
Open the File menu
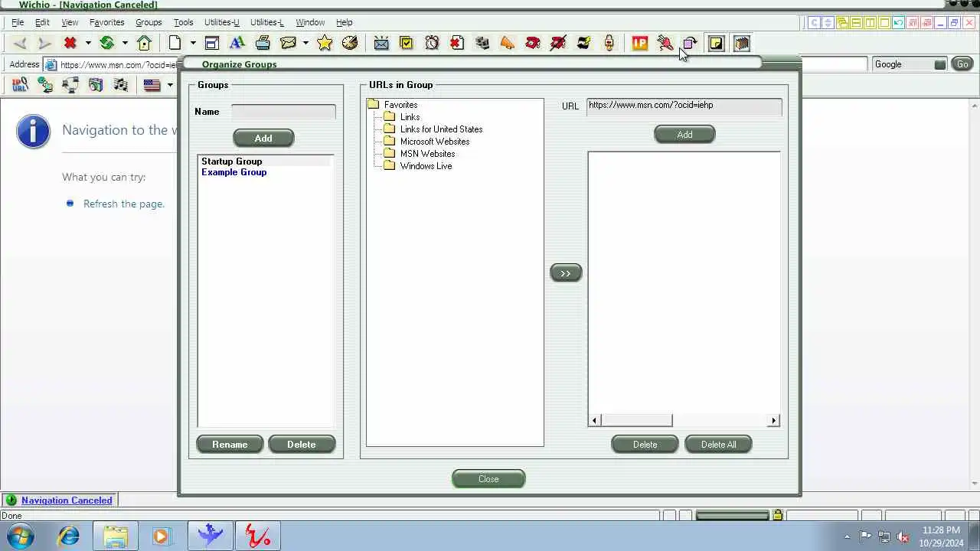(18, 22)
